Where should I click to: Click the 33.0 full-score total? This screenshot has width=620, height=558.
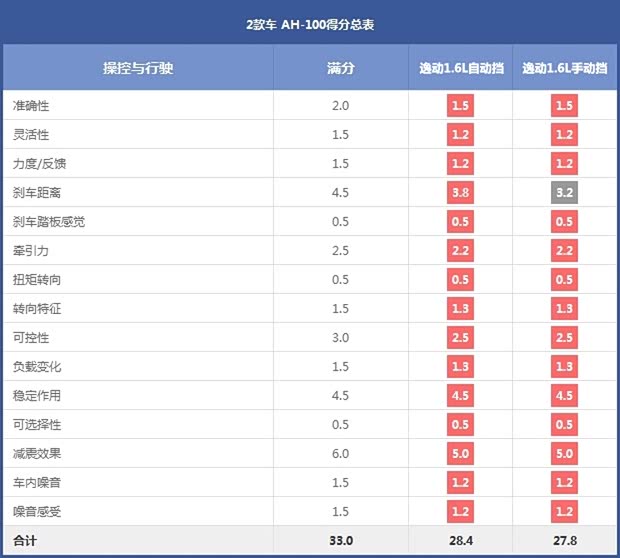click(x=341, y=541)
